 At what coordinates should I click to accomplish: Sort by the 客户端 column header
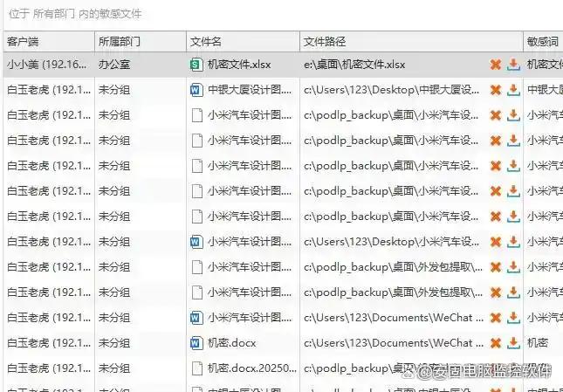click(x=49, y=42)
